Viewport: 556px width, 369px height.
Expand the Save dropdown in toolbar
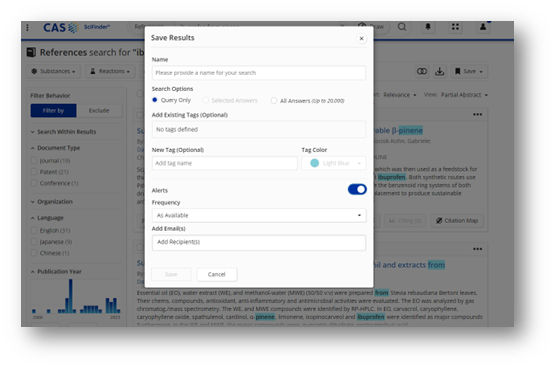click(469, 71)
